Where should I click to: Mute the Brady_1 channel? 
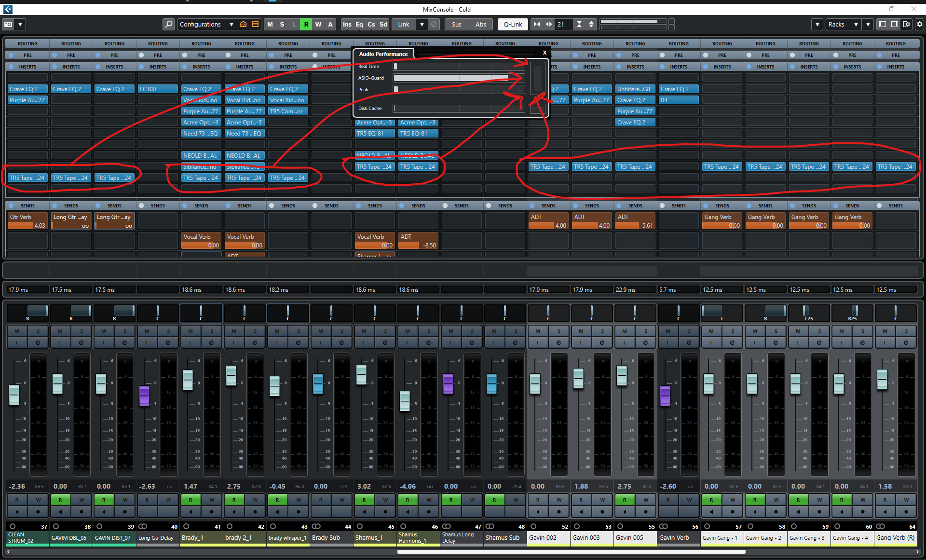[x=191, y=331]
